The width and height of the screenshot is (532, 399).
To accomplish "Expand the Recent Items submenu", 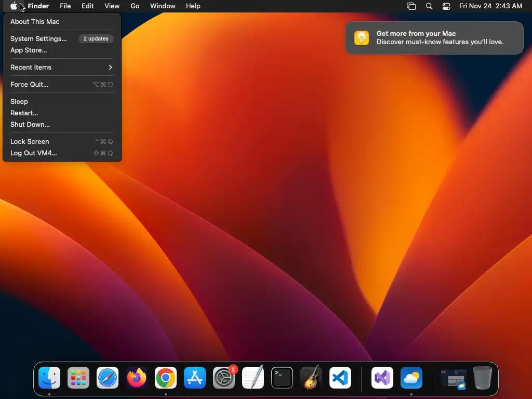I will pos(62,67).
